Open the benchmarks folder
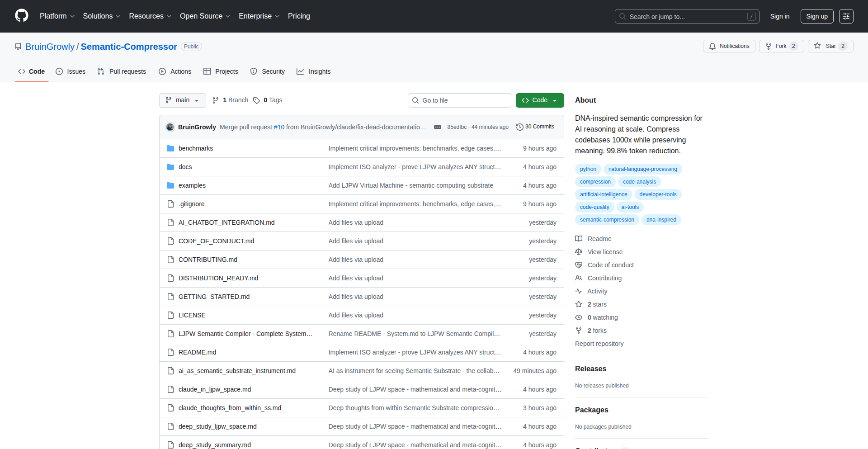Viewport: 868px width, 449px height. tap(195, 148)
